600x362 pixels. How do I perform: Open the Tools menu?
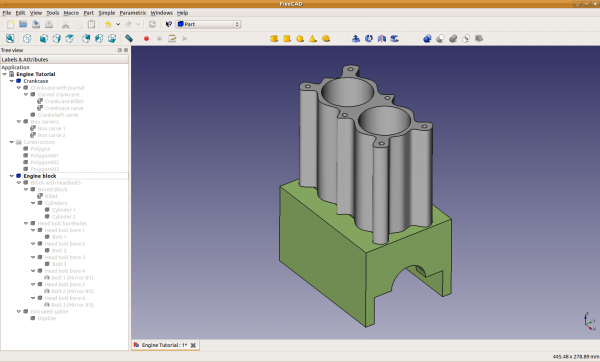[52, 13]
